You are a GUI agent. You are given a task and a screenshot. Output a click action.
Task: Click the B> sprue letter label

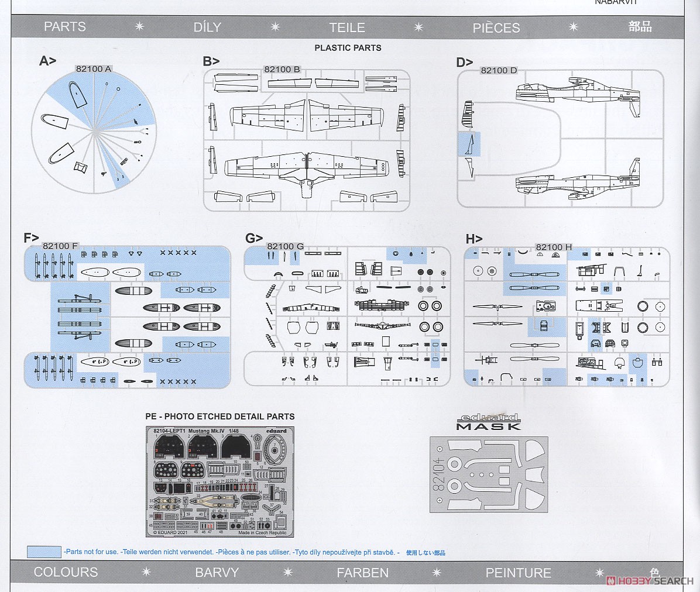click(x=211, y=61)
